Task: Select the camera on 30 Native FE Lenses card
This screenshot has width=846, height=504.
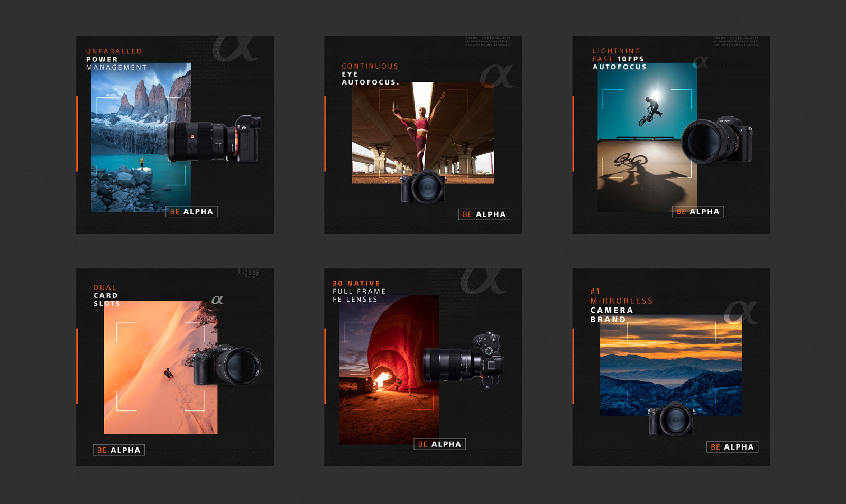Action: pos(463,360)
